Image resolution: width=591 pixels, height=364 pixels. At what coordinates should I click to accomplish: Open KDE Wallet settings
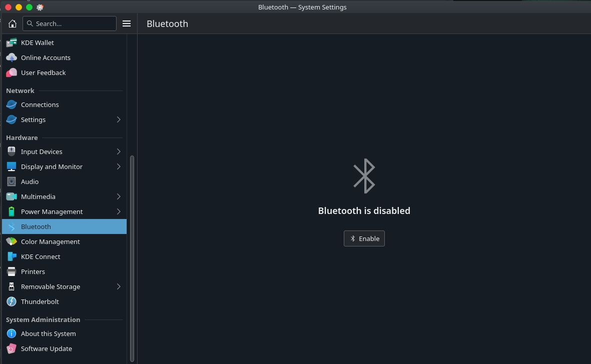[x=65, y=42]
